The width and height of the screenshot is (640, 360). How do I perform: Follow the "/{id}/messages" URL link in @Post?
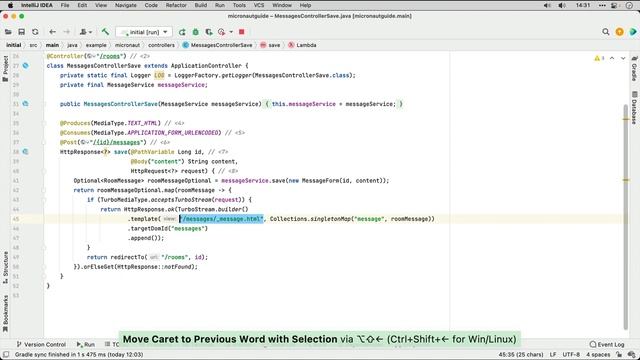pyautogui.click(x=116, y=142)
